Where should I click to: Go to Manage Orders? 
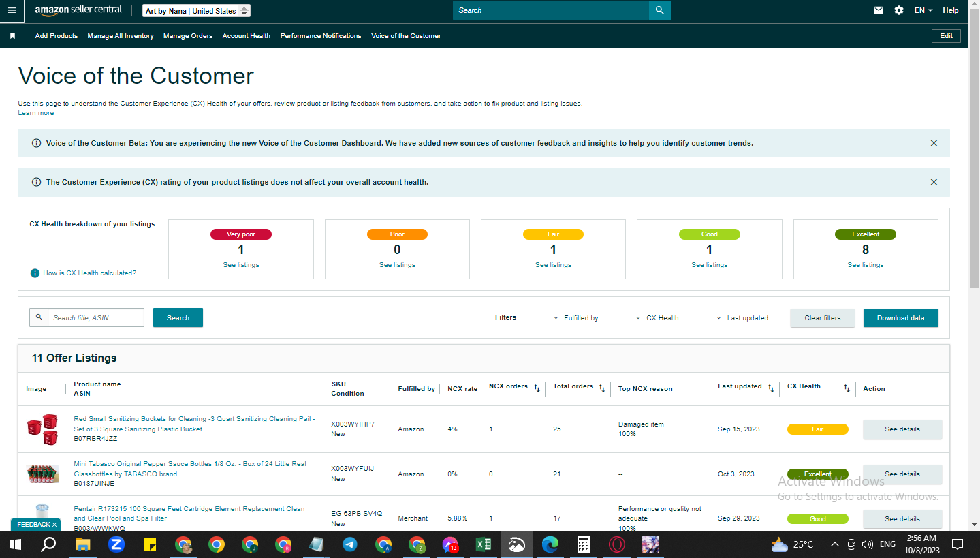point(188,36)
